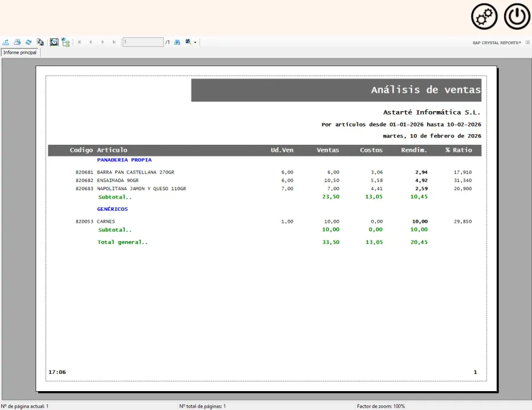The image size is (532, 410).
Task: Click ratio value 20,900
Action: tap(463, 188)
